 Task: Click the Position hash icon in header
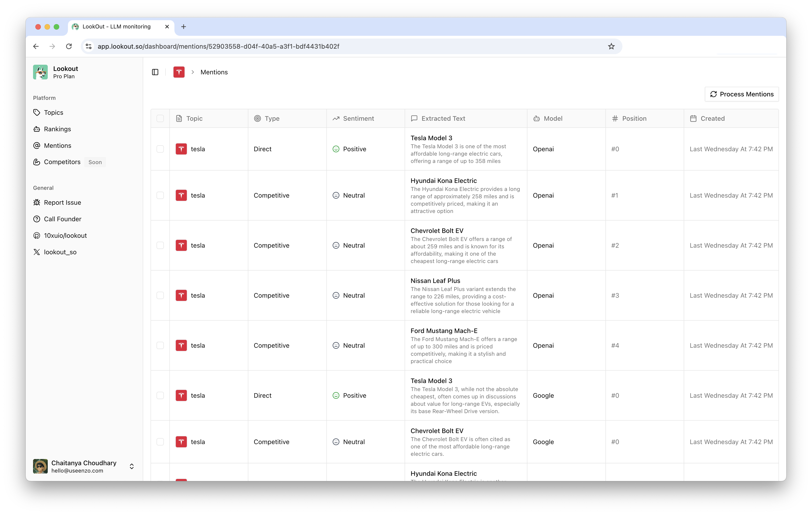click(615, 119)
